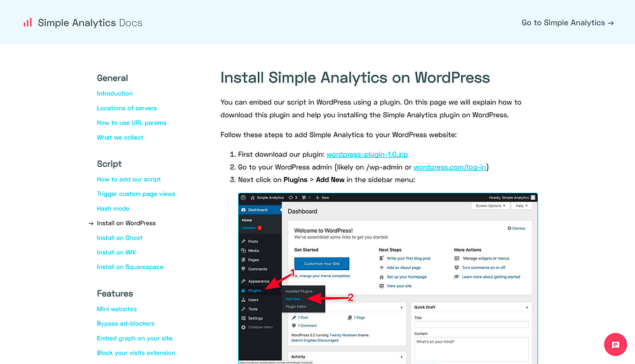Open the Hash mode page
Viewport: 635px width, 364px height.
(113, 208)
